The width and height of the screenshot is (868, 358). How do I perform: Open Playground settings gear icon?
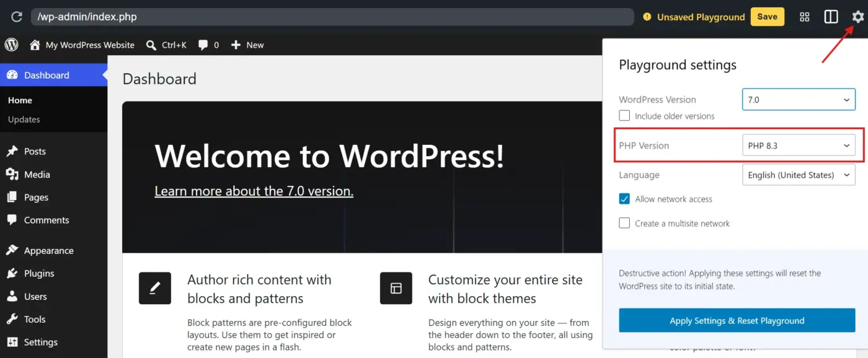click(857, 17)
